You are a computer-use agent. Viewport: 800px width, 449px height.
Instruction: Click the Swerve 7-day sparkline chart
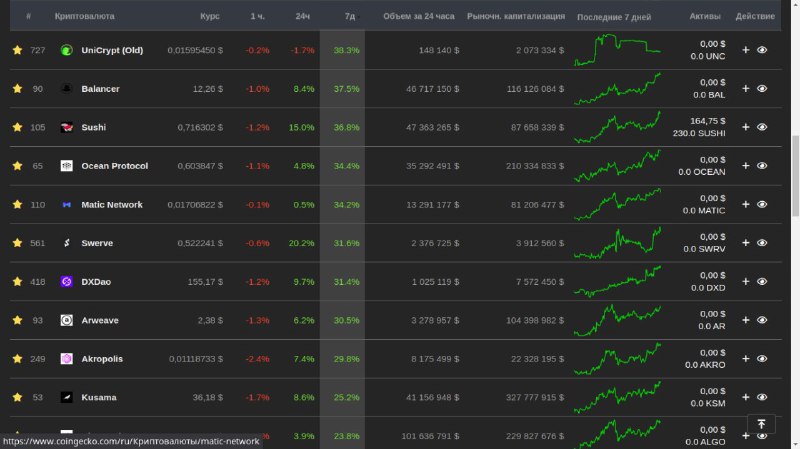click(x=617, y=243)
